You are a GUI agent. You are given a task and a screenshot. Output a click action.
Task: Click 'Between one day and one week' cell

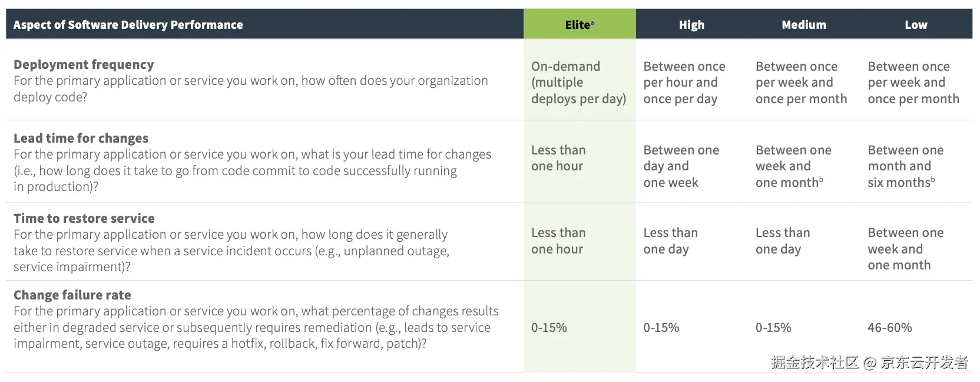tap(681, 166)
